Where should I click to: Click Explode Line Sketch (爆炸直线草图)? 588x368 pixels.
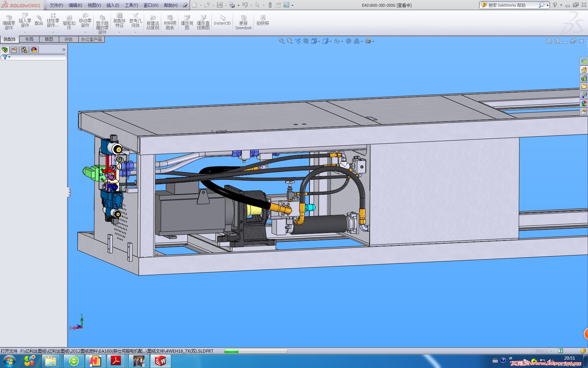pos(203,23)
